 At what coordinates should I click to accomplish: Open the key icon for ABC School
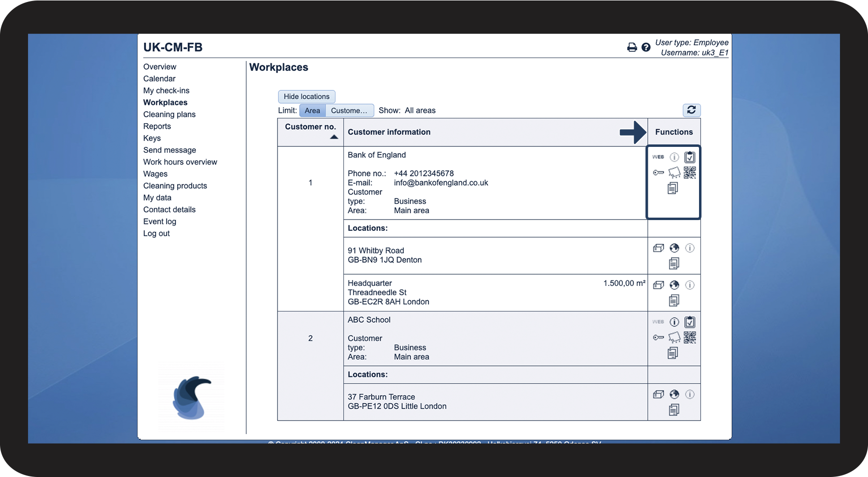tap(658, 337)
